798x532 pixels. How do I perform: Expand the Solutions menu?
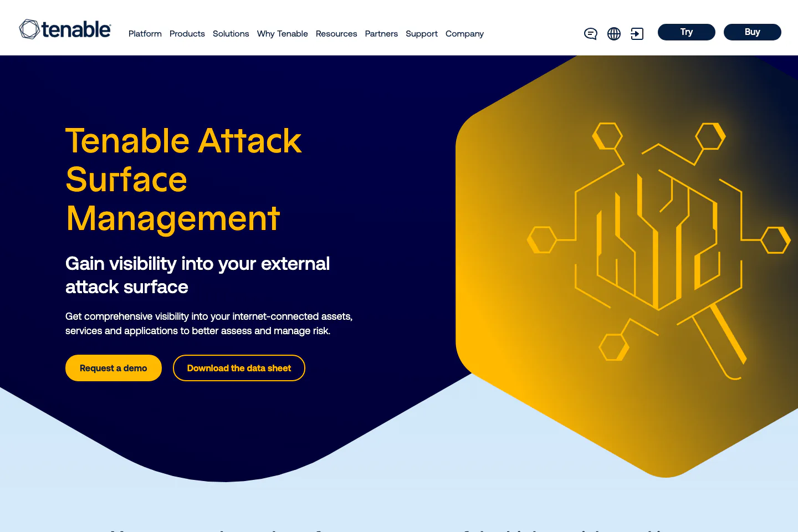click(x=231, y=34)
